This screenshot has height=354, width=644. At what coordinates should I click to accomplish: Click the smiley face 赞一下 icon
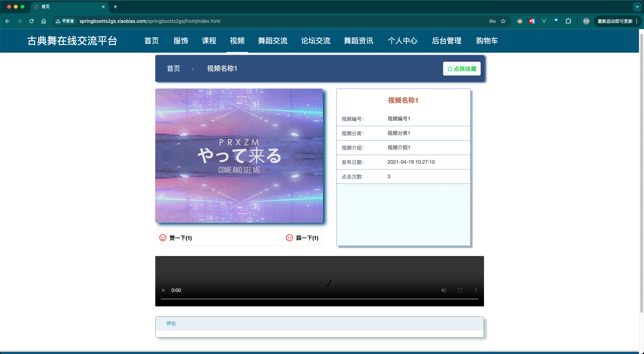pos(163,238)
